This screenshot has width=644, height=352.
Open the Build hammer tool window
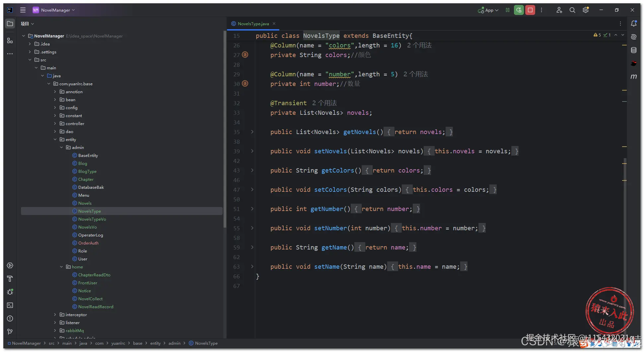pos(10,279)
